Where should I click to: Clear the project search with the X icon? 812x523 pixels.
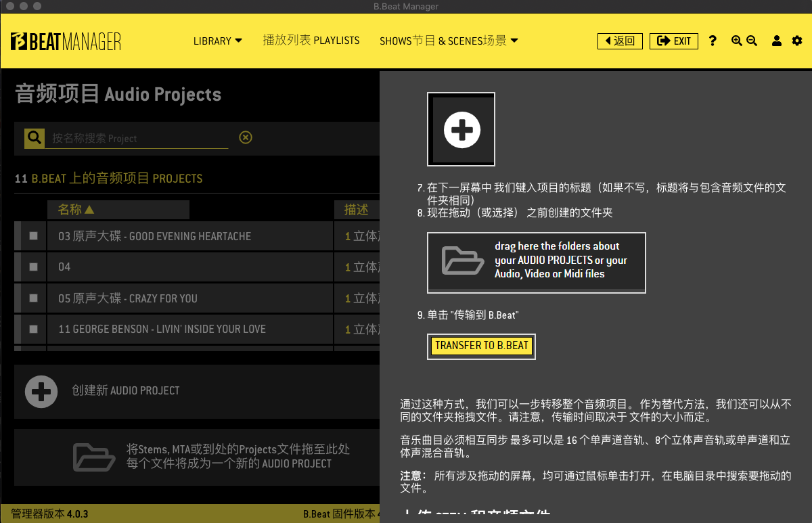click(246, 137)
